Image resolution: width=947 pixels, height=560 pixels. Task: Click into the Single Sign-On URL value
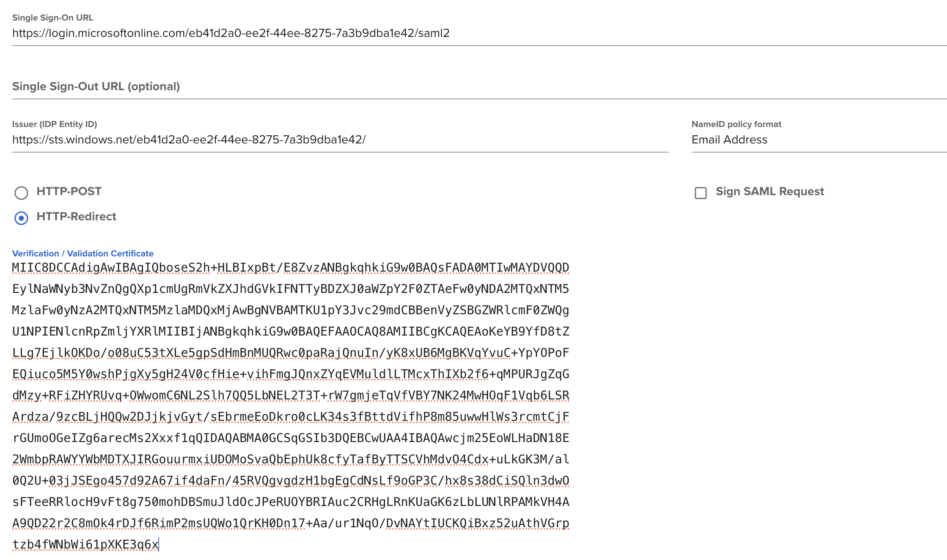click(x=231, y=33)
